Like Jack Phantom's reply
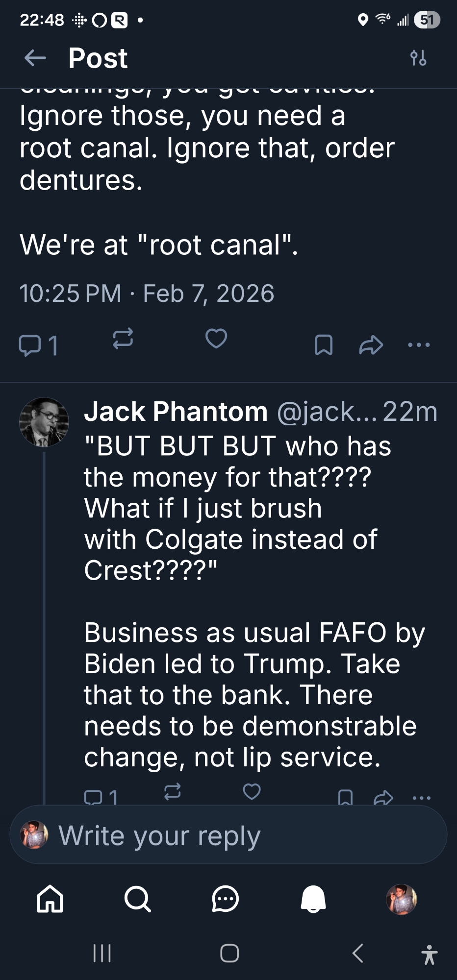The width and height of the screenshot is (457, 980). [252, 791]
